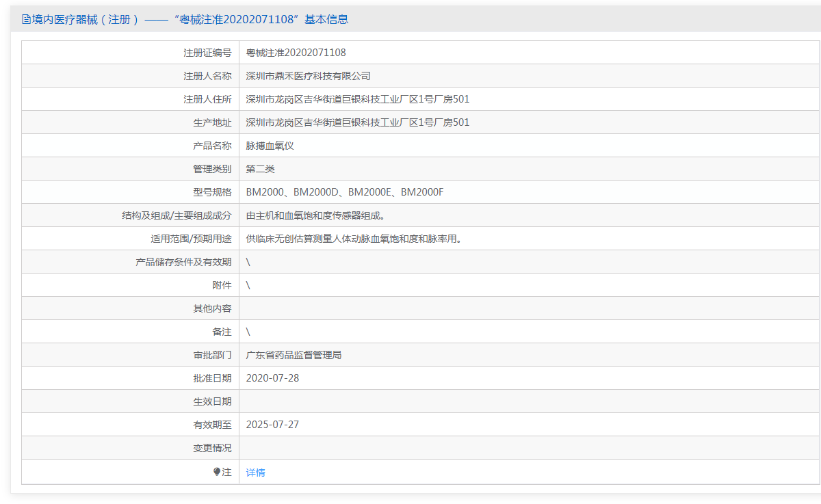Click the 变更情况 label
The width and height of the screenshot is (821, 504).
(212, 448)
